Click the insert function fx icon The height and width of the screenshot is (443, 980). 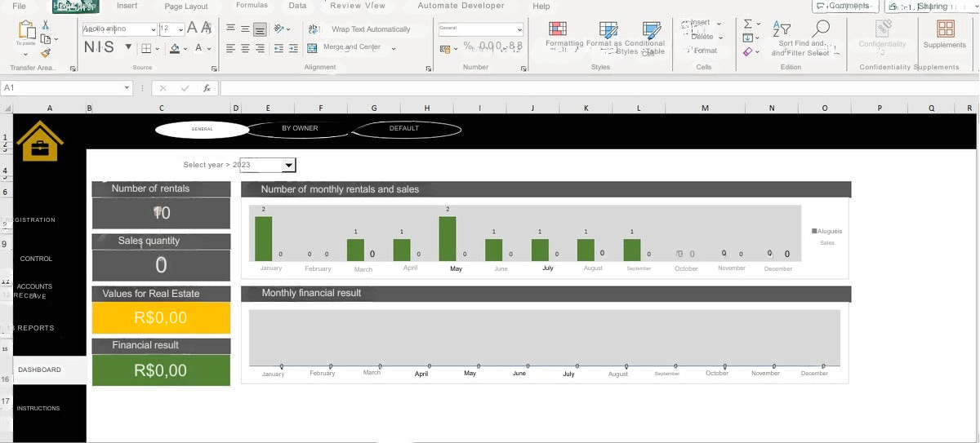click(x=207, y=88)
